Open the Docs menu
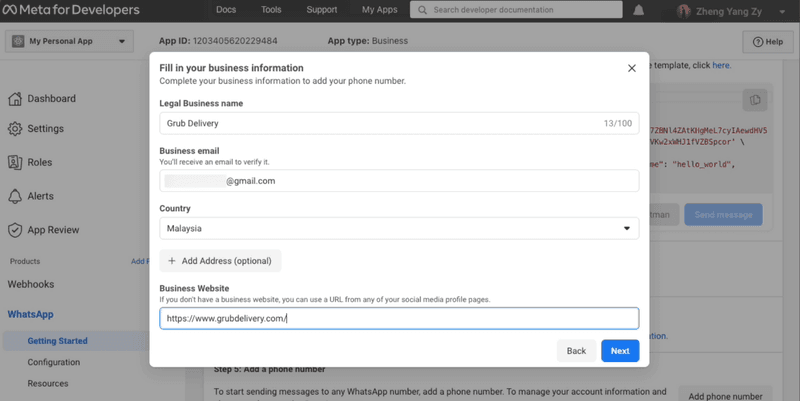The image size is (800, 401). [x=226, y=10]
